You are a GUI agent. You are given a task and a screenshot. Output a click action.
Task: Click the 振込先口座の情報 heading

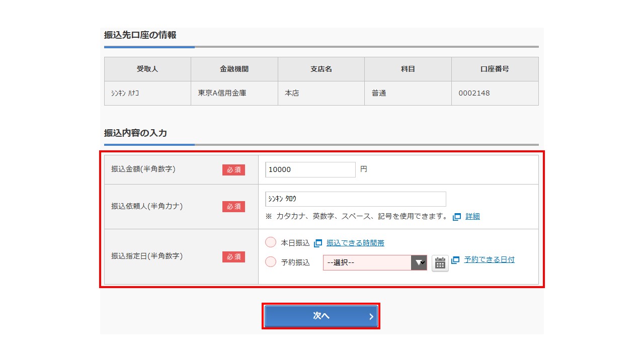140,35
